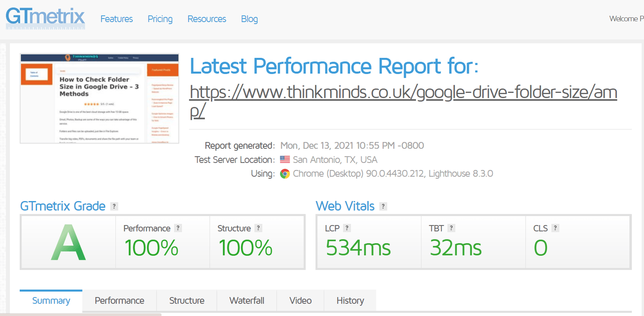The image size is (644, 316).
Task: Click help icon beside Structure score
Action: click(258, 228)
